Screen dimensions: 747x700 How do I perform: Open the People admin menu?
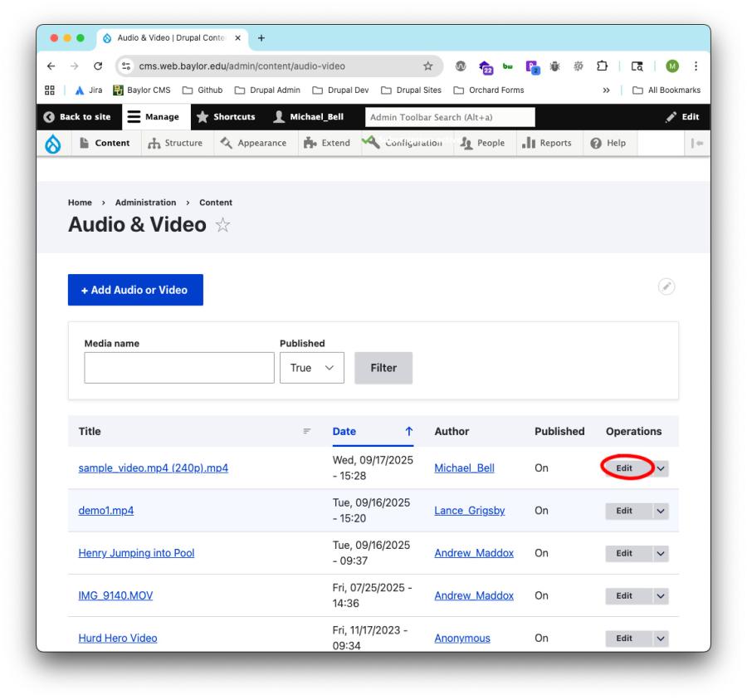pos(483,143)
